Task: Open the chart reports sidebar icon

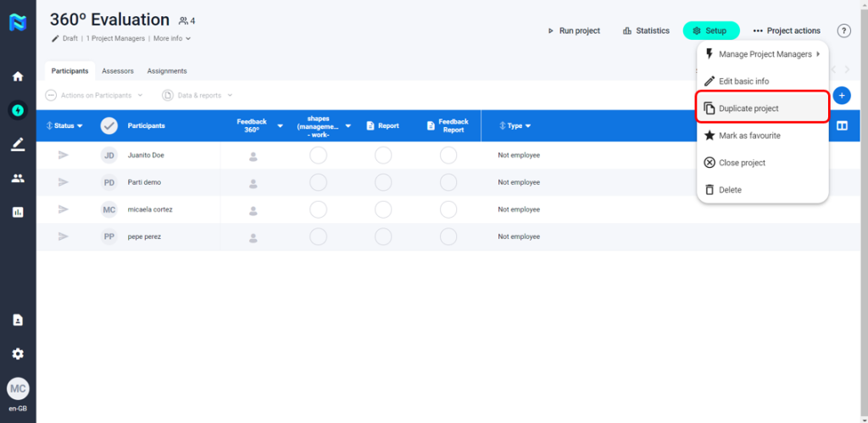Action: (18, 212)
